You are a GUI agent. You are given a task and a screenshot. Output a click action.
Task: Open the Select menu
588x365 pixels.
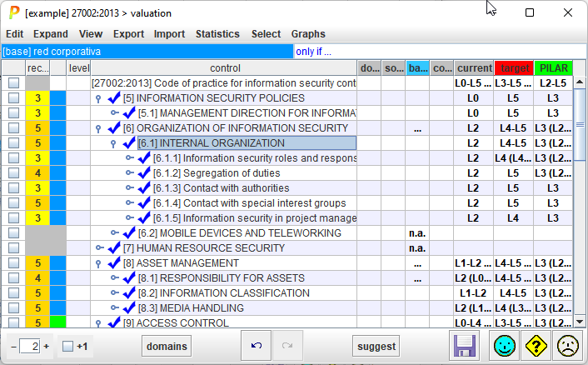pos(266,34)
